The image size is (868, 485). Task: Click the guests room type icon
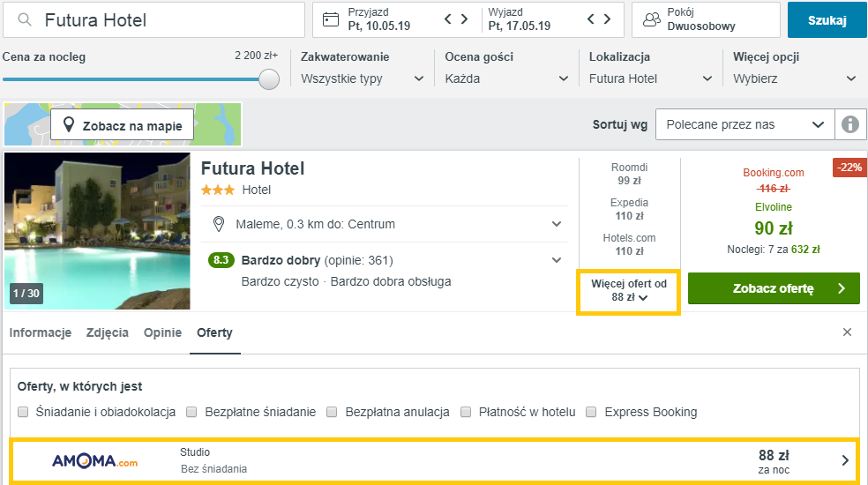click(652, 20)
